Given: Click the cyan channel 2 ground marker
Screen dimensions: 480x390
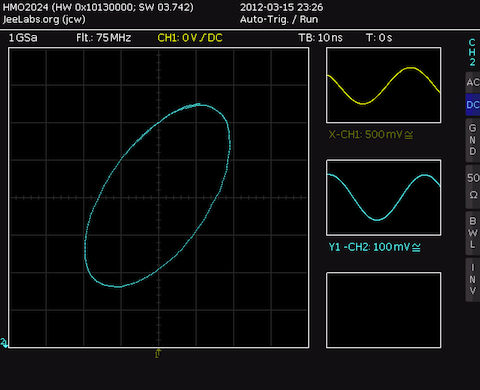Looking at the screenshot, I should pos(4,343).
